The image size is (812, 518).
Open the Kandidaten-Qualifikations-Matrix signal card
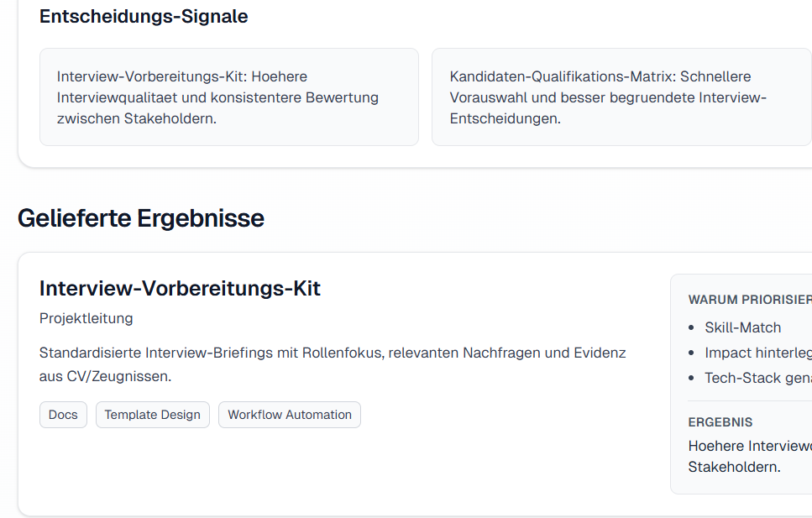(x=621, y=97)
